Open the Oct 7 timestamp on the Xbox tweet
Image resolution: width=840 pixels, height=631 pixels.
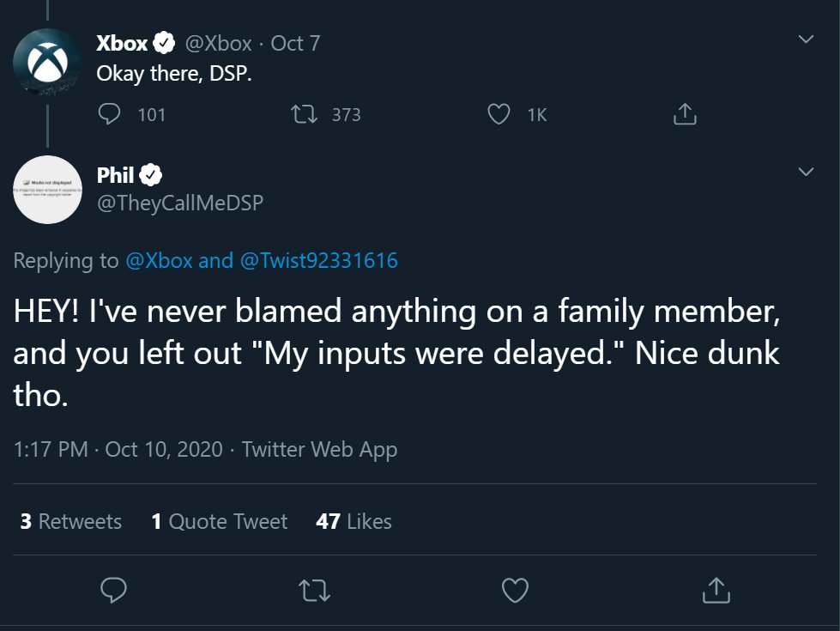pyautogui.click(x=295, y=43)
